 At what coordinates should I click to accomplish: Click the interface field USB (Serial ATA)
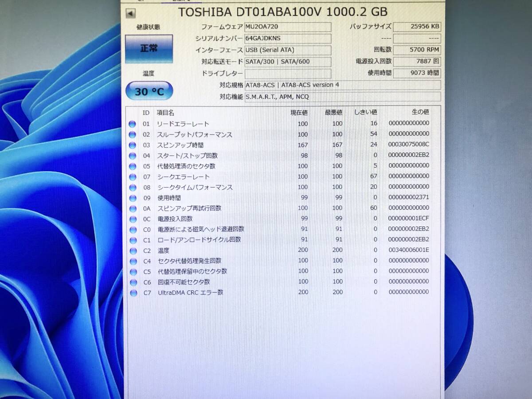point(288,50)
